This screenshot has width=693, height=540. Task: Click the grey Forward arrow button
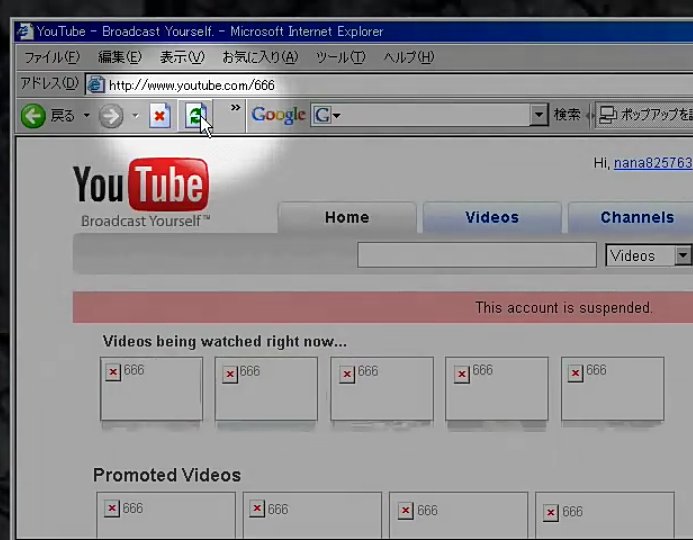110,116
